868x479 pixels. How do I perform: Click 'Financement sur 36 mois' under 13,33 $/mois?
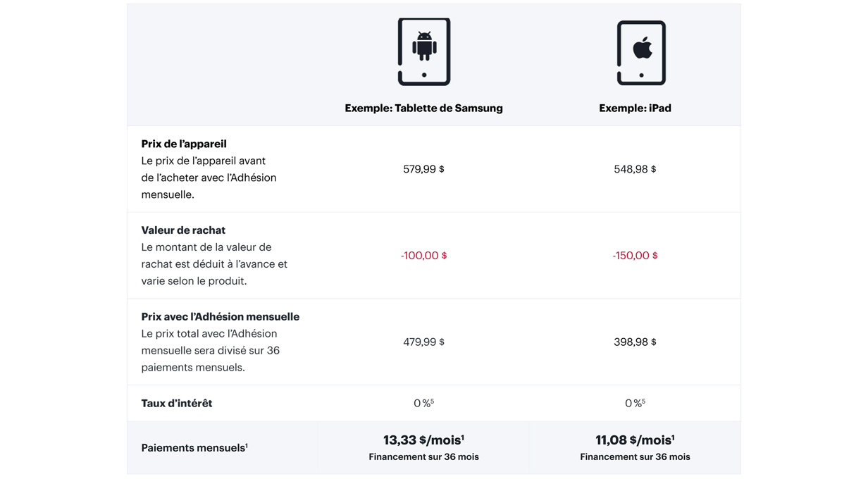tap(423, 457)
